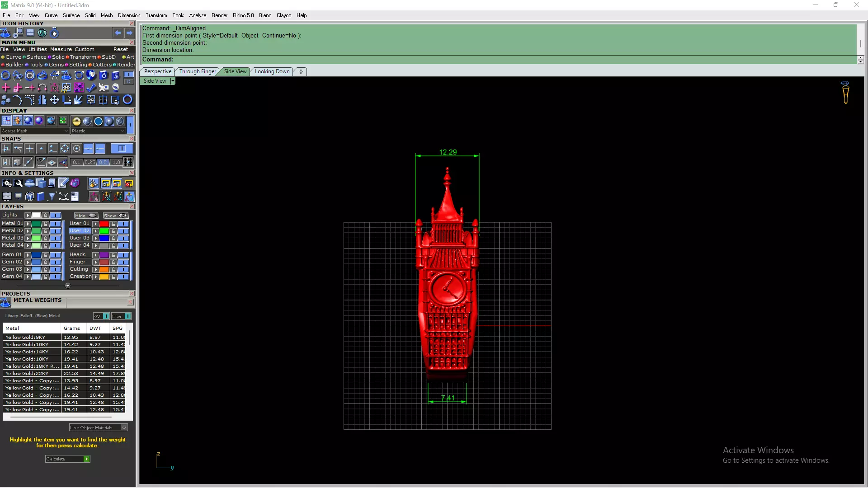Screen dimensions: 868x488
Task: Switch to the Through Finger viewport tab
Action: click(198, 71)
